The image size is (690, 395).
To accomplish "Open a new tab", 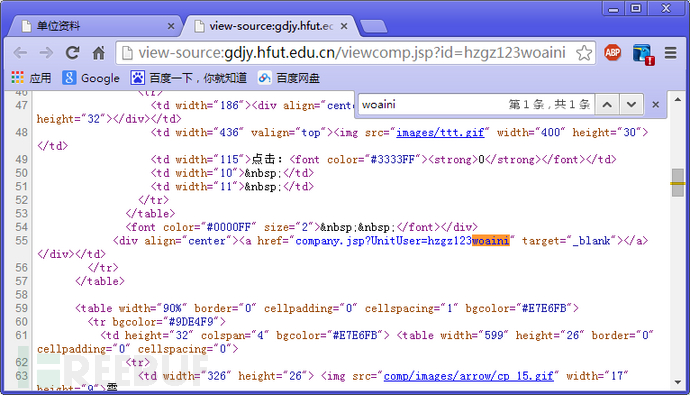I will pyautogui.click(x=373, y=26).
